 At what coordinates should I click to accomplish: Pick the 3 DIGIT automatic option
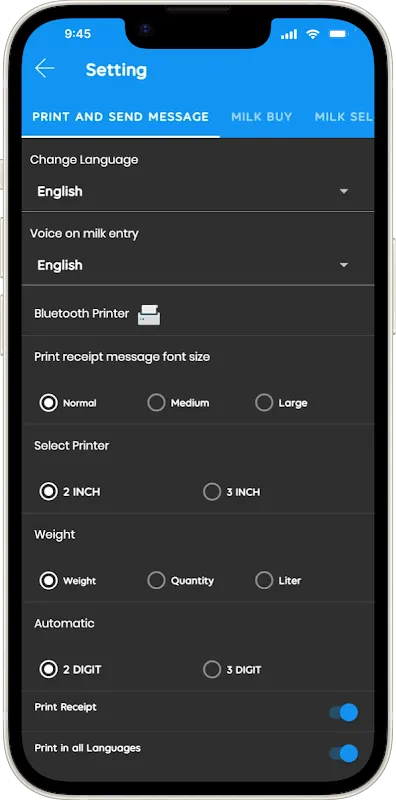[x=232, y=670]
